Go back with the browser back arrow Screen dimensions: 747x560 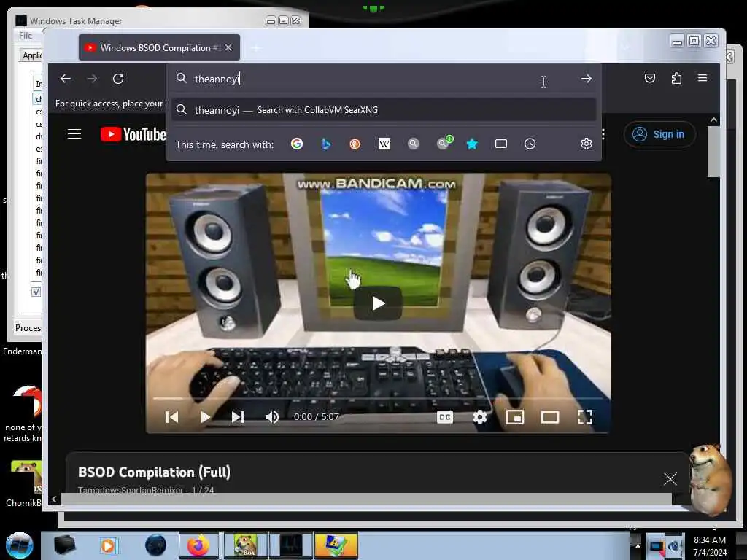[66, 79]
